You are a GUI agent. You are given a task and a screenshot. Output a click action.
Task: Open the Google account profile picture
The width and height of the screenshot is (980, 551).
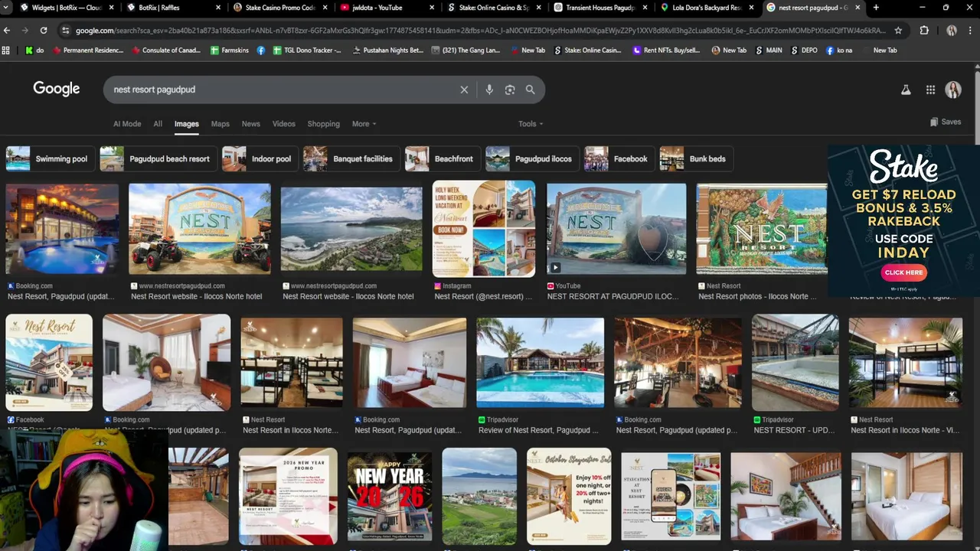[x=953, y=90]
